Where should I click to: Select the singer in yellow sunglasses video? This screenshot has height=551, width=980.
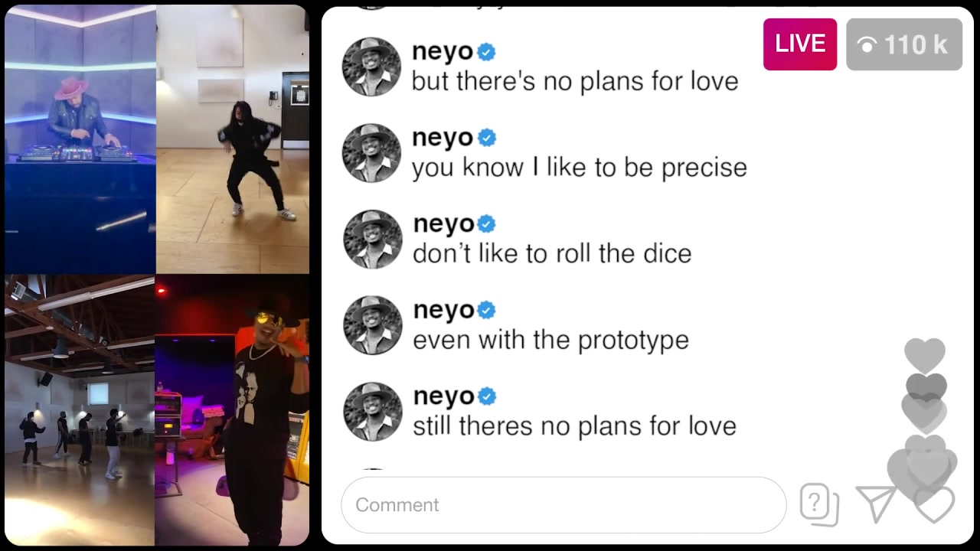click(x=233, y=410)
